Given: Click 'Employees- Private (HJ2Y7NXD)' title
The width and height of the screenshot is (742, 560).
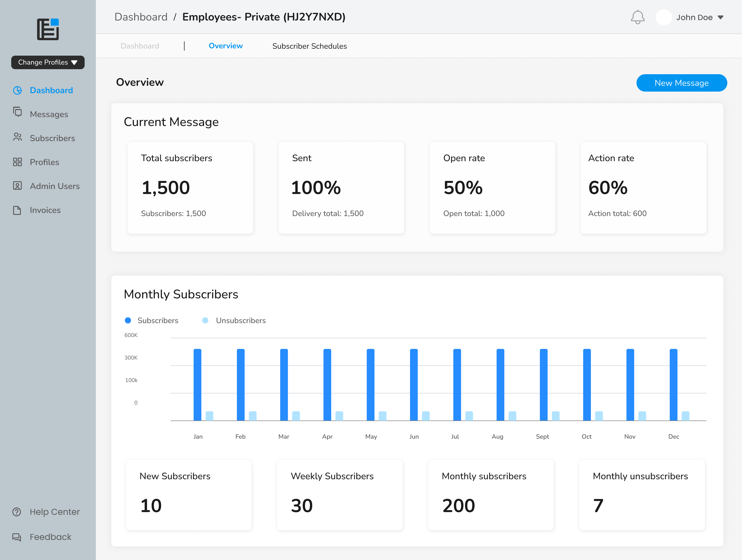Looking at the screenshot, I should pos(264,17).
